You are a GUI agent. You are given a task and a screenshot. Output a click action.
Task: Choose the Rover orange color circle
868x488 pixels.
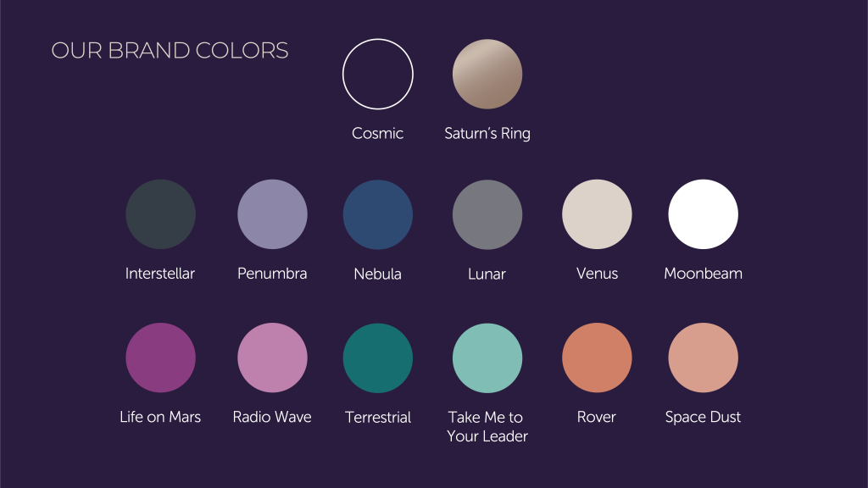pos(597,358)
